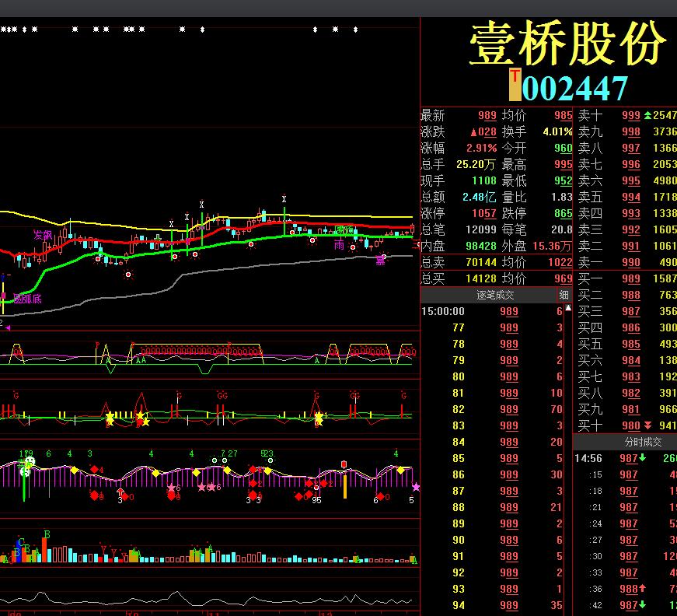The image size is (677, 616).
Task: Select the 买一 bid price 989
Action: (630, 278)
